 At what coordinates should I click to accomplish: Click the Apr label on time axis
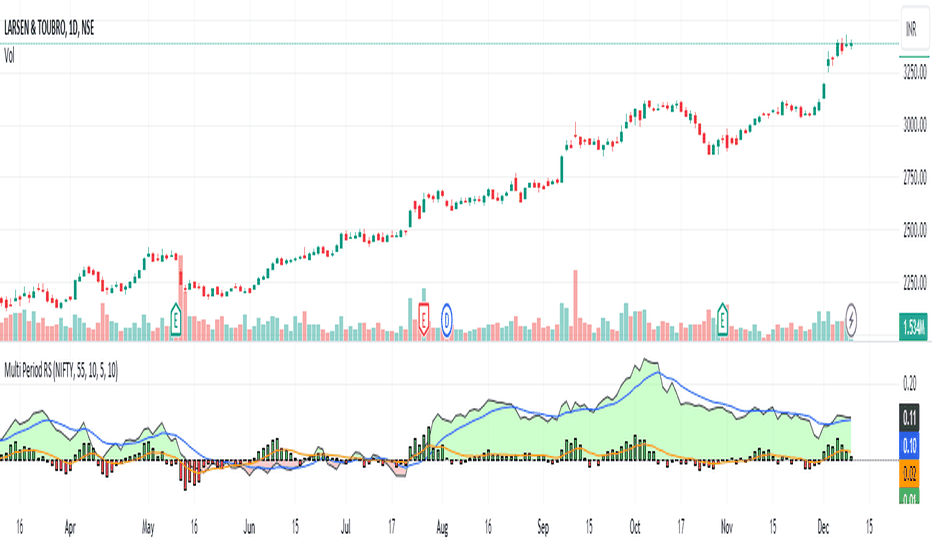[70, 527]
